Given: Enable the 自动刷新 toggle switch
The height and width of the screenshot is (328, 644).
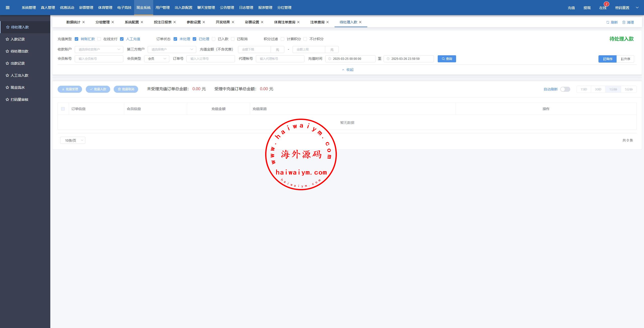Looking at the screenshot, I should coord(565,89).
